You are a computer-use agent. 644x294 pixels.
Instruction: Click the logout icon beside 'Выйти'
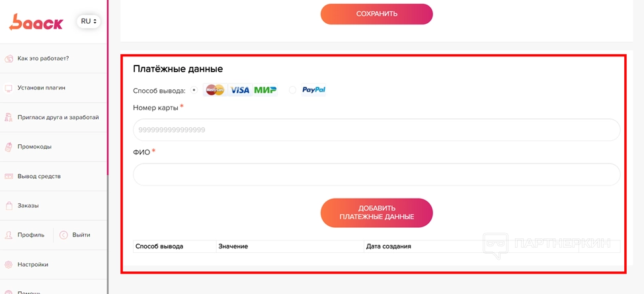pos(63,235)
